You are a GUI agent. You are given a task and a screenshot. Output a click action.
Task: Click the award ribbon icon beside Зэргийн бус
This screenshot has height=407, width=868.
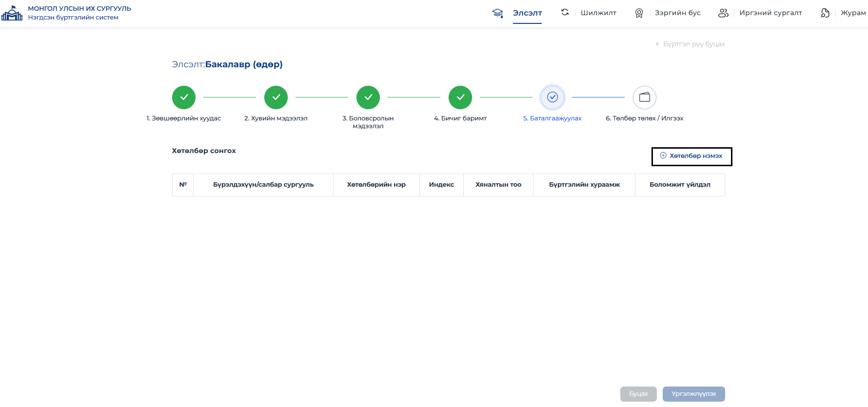pos(639,13)
